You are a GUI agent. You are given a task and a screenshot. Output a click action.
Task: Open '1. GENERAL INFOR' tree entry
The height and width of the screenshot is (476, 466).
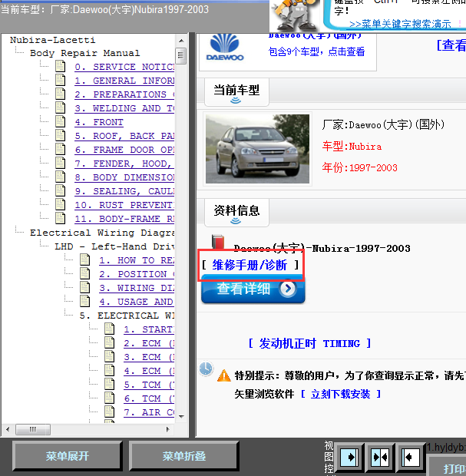[x=124, y=81]
